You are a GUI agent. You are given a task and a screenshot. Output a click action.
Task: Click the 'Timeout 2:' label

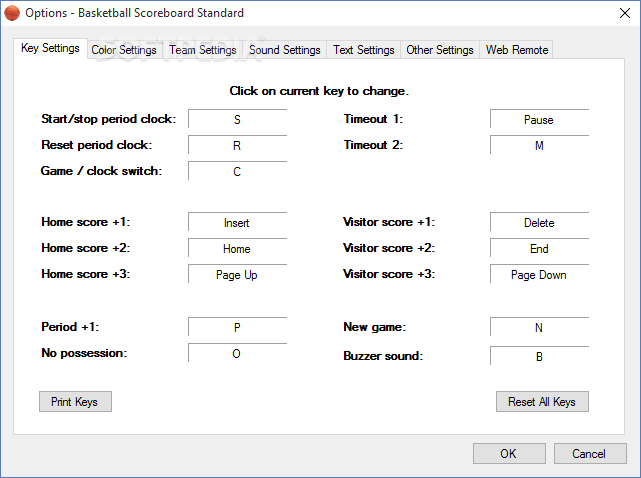[373, 145]
